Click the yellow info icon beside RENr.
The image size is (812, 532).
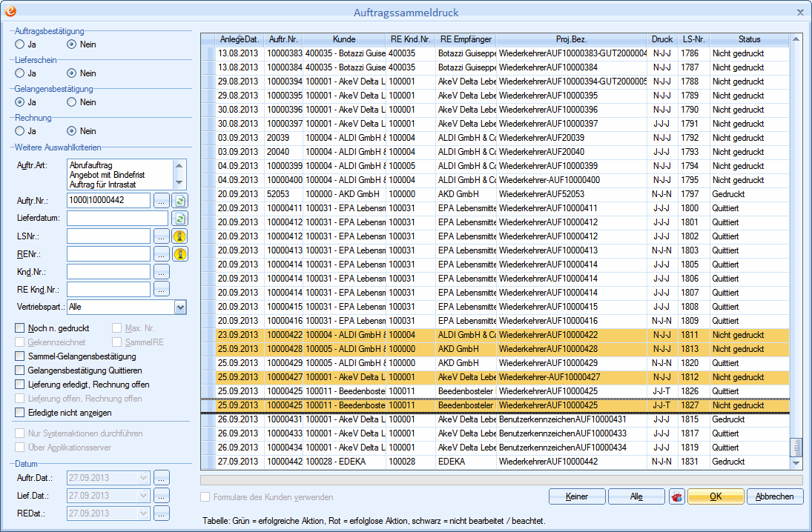tap(179, 254)
